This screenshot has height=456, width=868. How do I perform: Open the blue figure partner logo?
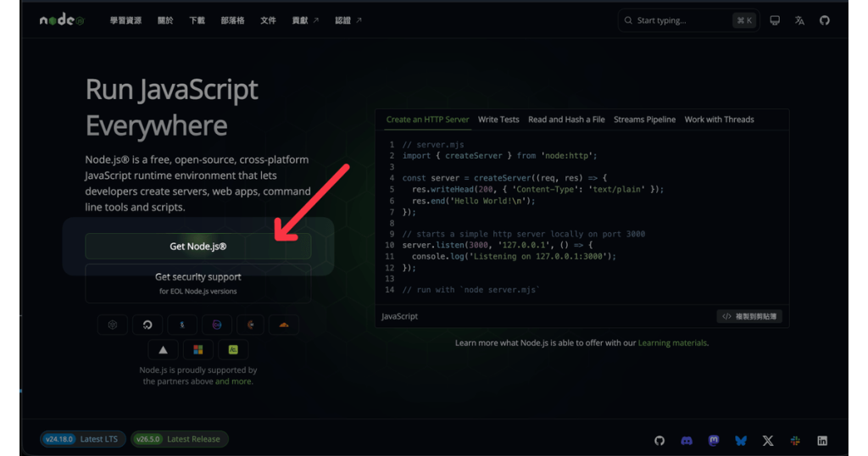(182, 325)
